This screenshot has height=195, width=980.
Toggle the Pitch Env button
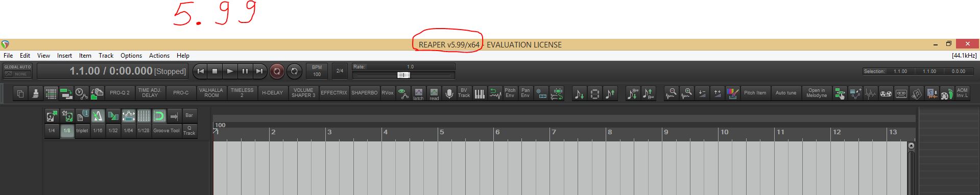tap(510, 93)
